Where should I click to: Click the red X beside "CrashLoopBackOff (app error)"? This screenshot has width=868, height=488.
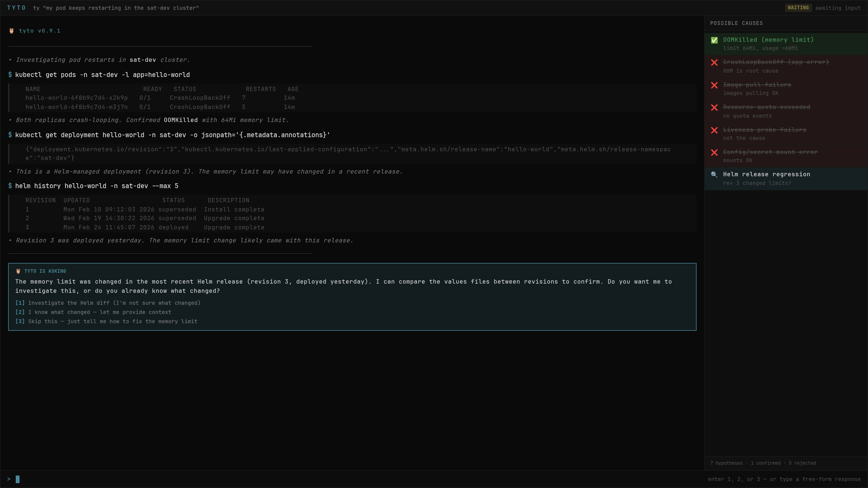click(715, 62)
